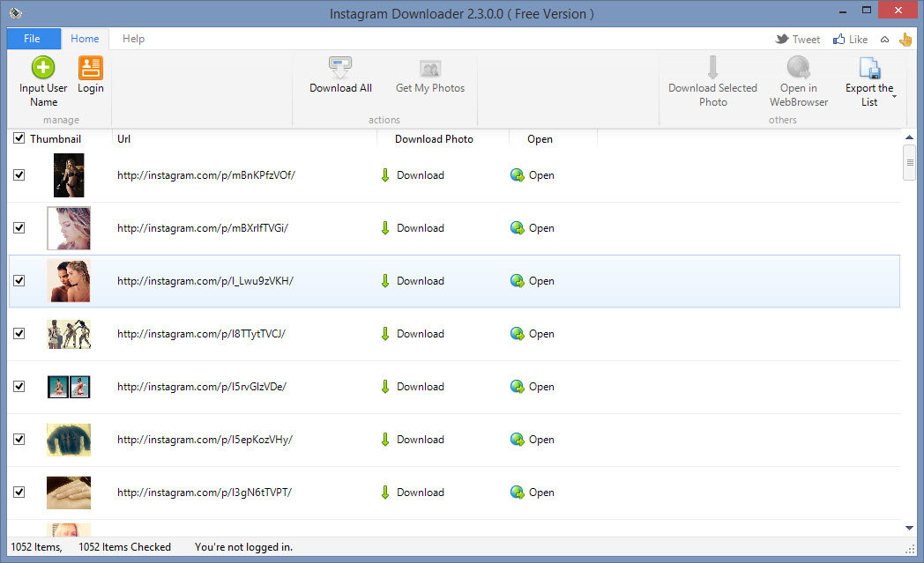Click green download arrow for l8TTytTVCJ
Image resolution: width=924 pixels, height=563 pixels.
click(385, 334)
